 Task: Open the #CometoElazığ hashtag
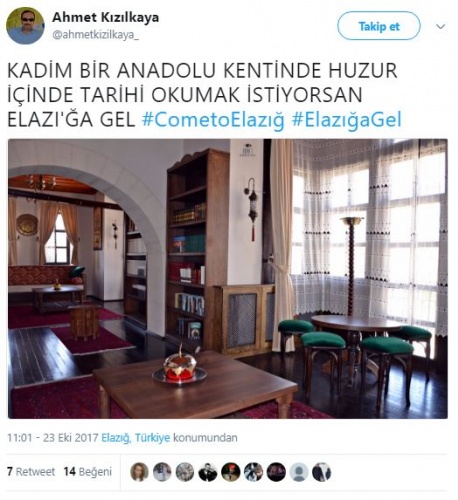click(213, 120)
